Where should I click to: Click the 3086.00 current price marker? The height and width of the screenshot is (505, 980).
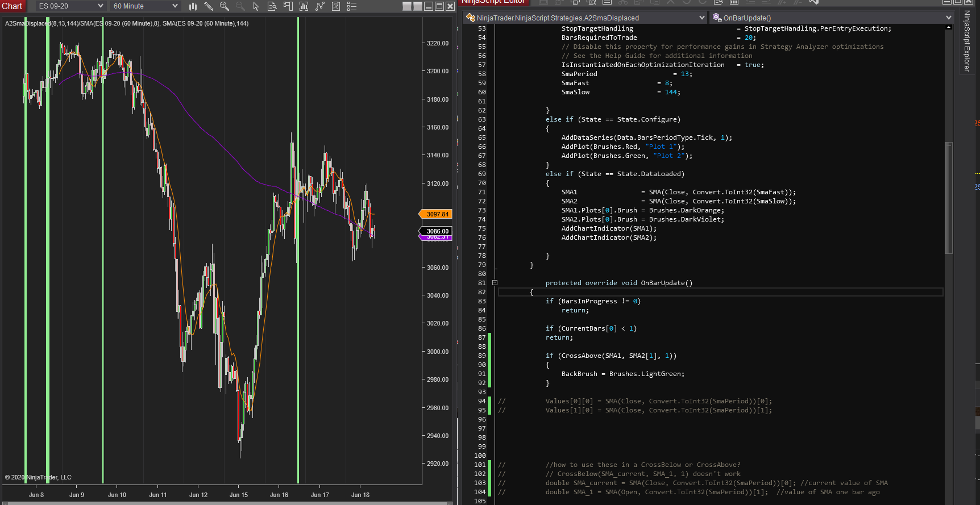tap(436, 231)
